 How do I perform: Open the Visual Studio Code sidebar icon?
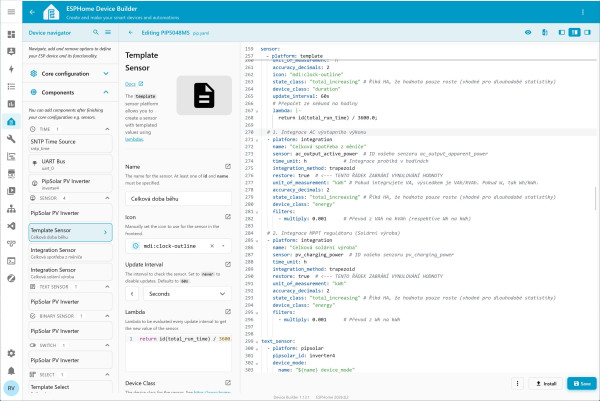(11, 226)
